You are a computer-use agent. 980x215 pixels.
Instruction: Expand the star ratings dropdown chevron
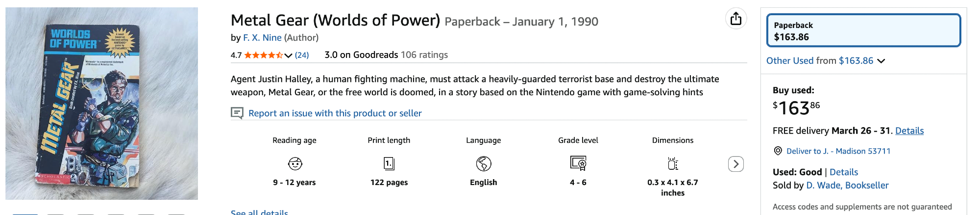pos(288,55)
